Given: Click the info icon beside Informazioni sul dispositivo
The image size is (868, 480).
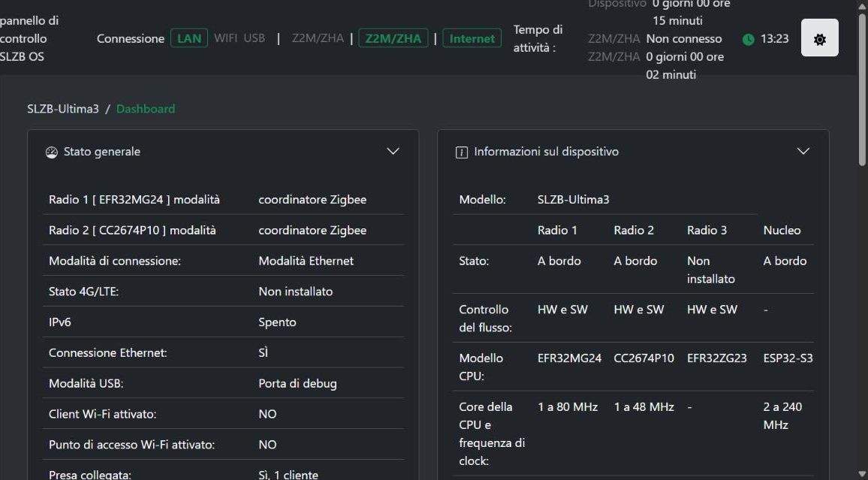Looking at the screenshot, I should coord(461,152).
